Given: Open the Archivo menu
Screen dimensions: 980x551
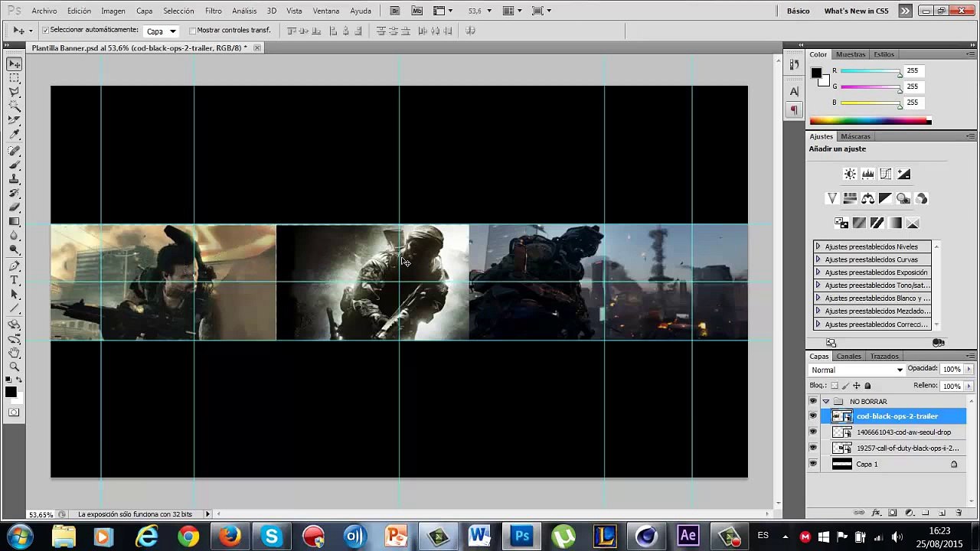Looking at the screenshot, I should click(44, 11).
